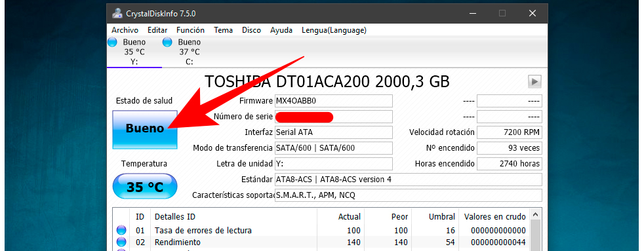Click status orb for attribute 02 Rendimiento
The height and width of the screenshot is (251, 644).
[121, 242]
